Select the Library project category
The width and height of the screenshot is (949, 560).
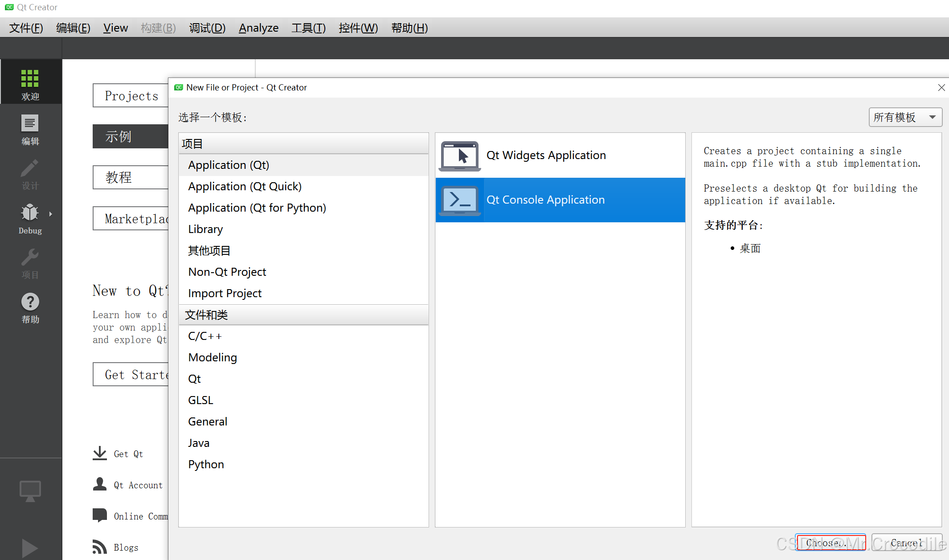(x=205, y=229)
